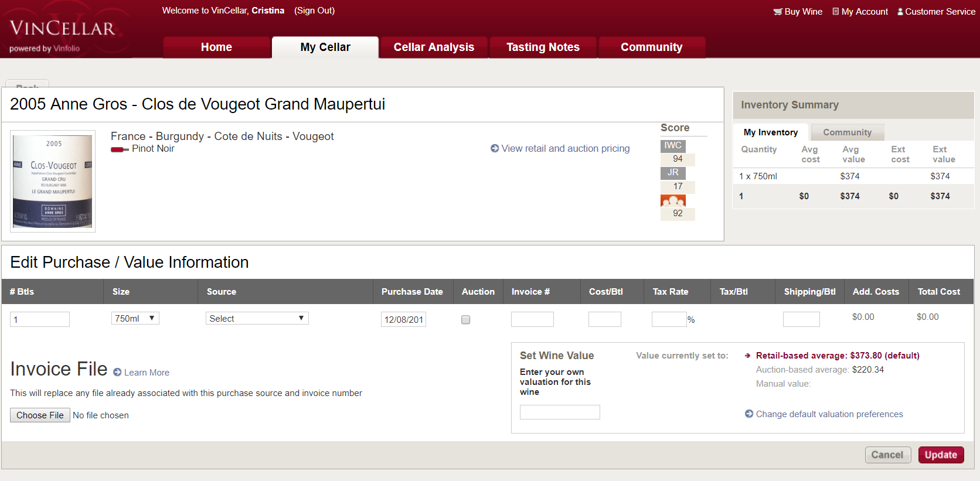Click the IWC score 94

678,159
